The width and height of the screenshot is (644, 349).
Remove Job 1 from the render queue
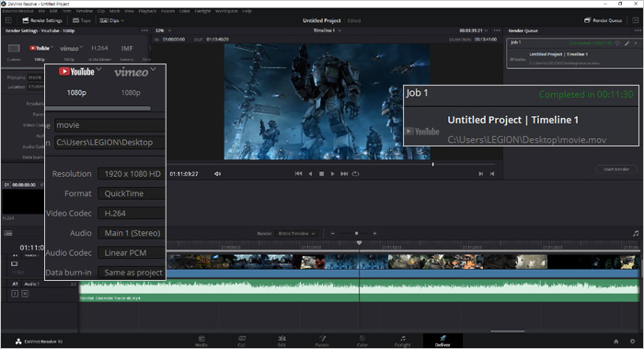[636, 42]
